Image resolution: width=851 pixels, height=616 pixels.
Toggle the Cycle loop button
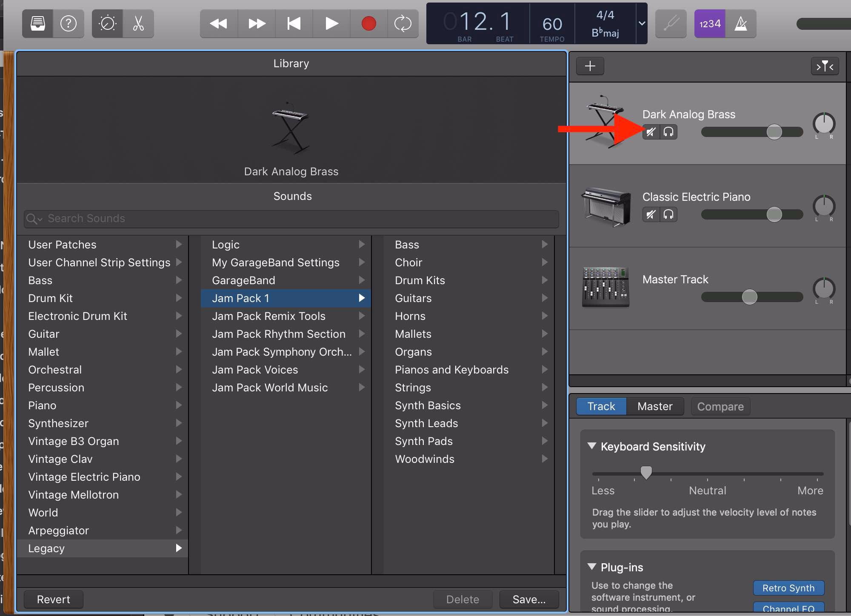[x=403, y=23]
